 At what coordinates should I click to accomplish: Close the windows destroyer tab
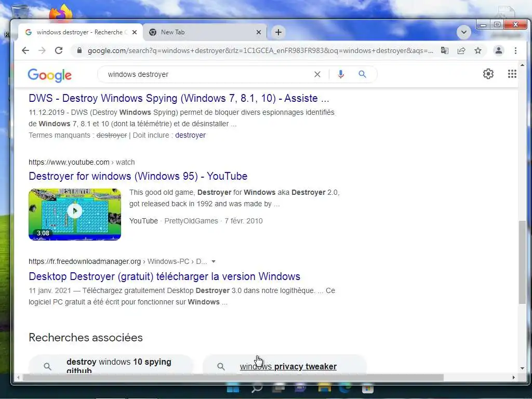pos(135,32)
